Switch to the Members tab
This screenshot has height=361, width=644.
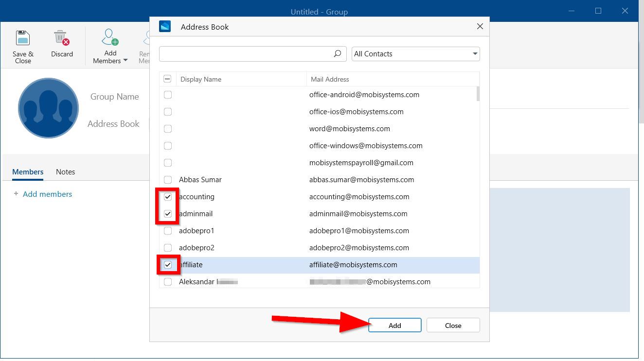tap(28, 172)
